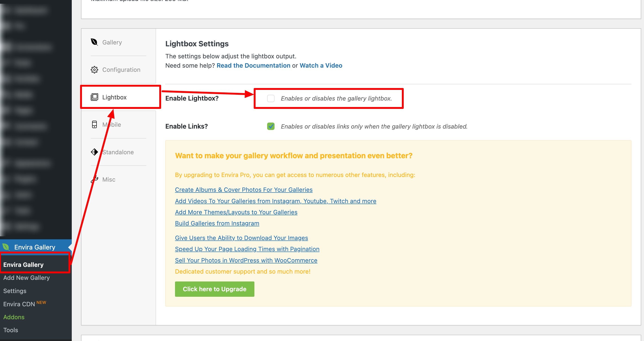Click the Configuration gear icon
The width and height of the screenshot is (644, 341).
(94, 69)
